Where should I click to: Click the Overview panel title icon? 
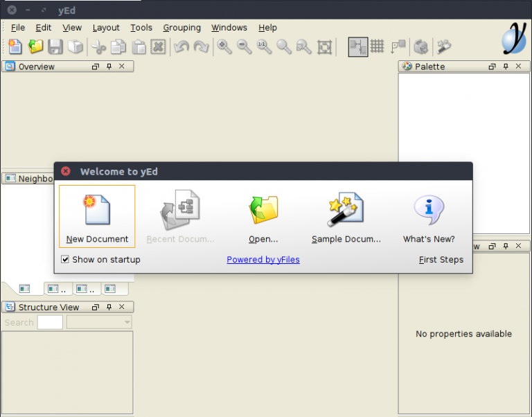point(10,66)
